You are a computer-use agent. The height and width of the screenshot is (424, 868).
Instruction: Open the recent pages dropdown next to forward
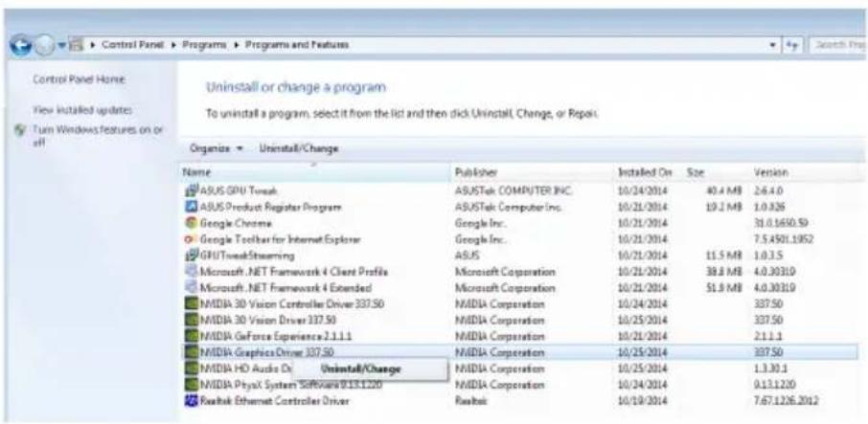point(59,45)
